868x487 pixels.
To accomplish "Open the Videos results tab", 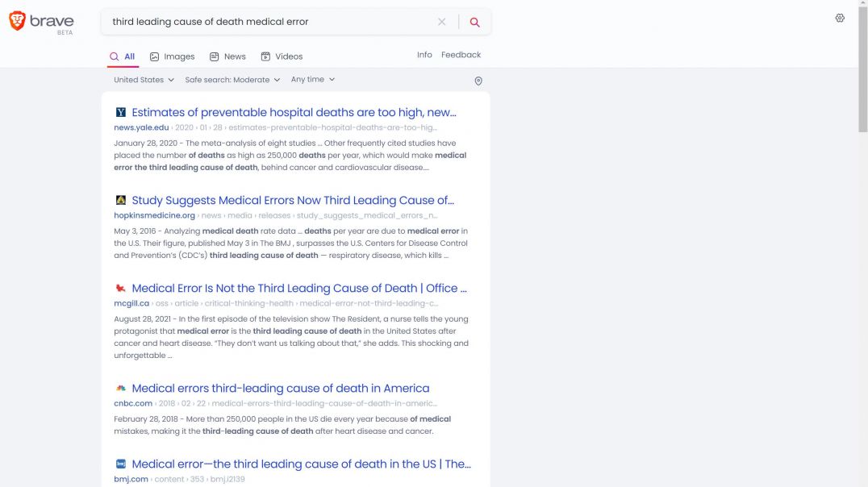I will [282, 56].
